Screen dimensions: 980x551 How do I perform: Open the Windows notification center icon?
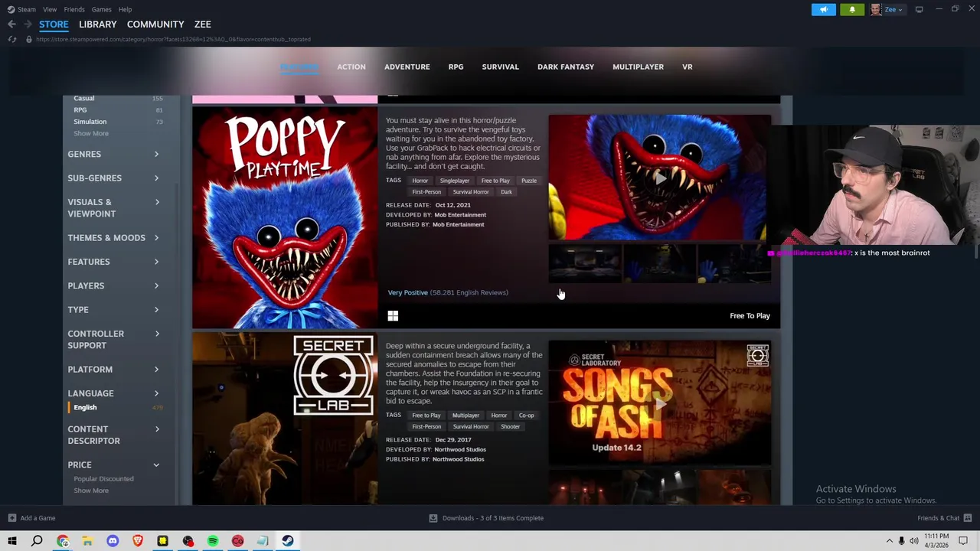[965, 541]
